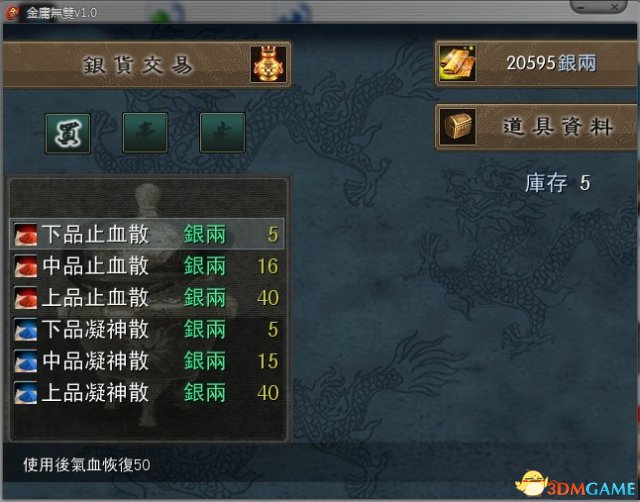Click the last dimmed trade mode button

click(x=222, y=133)
